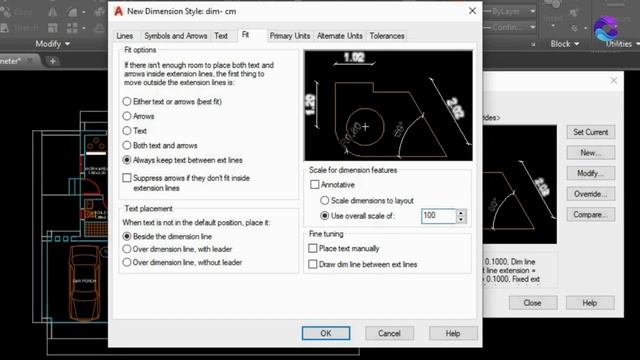Click the dimension style preview image
This screenshot has height=360, width=640.
[x=388, y=105]
